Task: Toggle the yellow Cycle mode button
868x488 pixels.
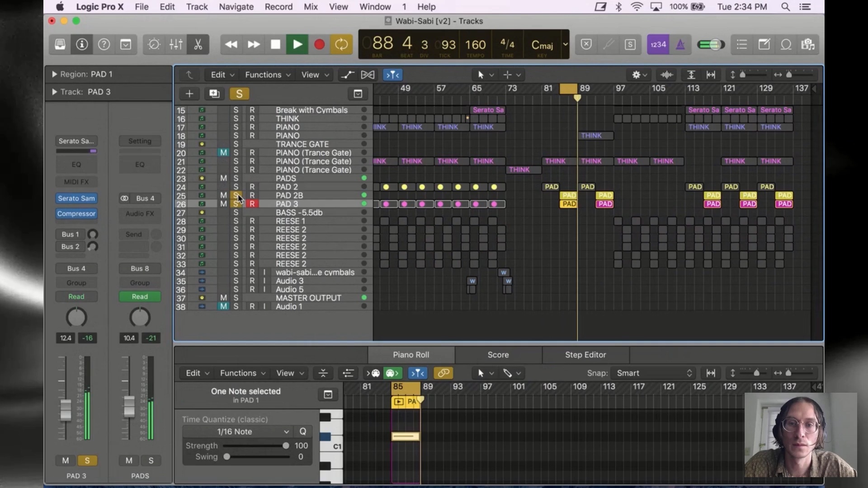Action: tap(341, 44)
